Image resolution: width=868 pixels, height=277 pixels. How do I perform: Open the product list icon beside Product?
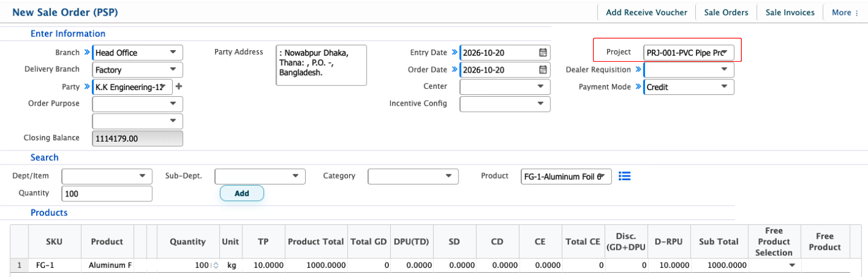625,176
